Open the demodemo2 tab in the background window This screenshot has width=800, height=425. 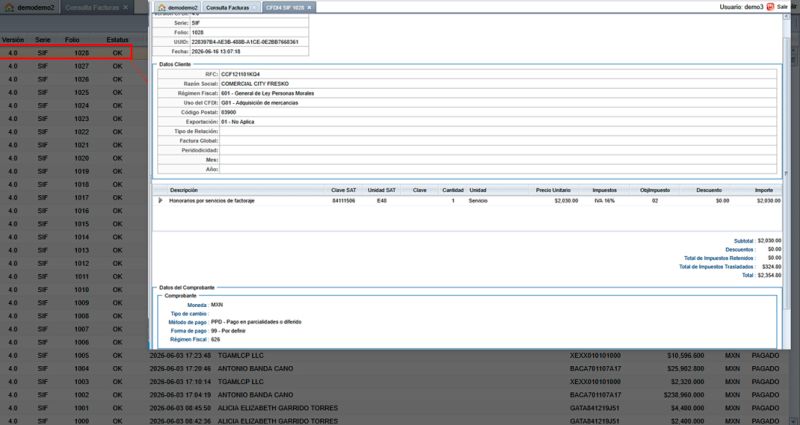click(x=30, y=7)
